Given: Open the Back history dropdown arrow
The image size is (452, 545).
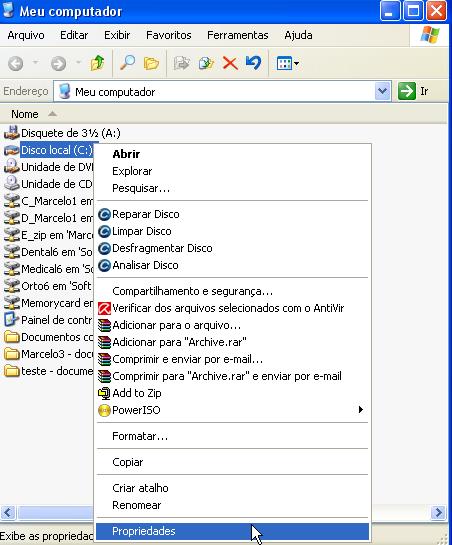Looking at the screenshot, I should pos(35,63).
